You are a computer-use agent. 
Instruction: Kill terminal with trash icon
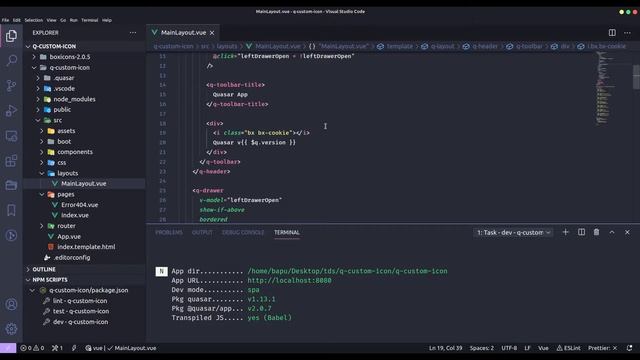click(x=596, y=232)
